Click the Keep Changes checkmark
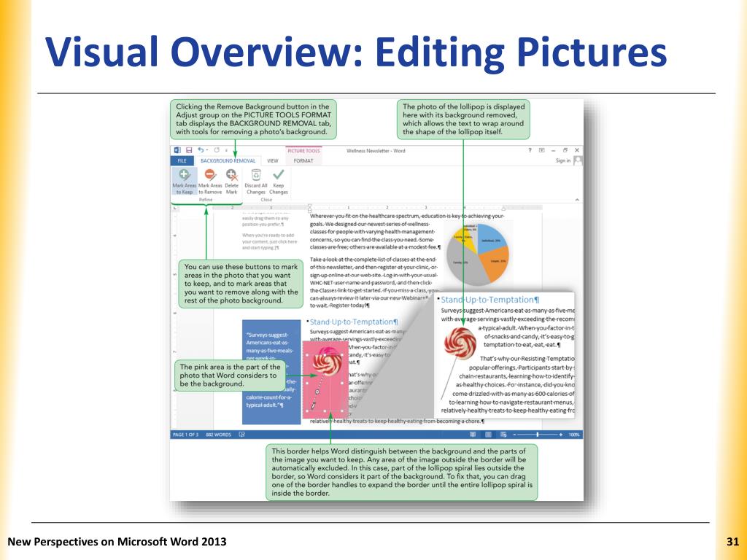Viewport: 747px width, 560px height. coord(279,175)
